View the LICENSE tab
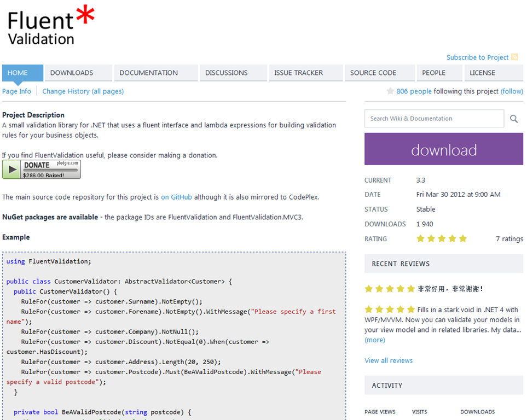The width and height of the screenshot is (527, 420). coord(494,73)
